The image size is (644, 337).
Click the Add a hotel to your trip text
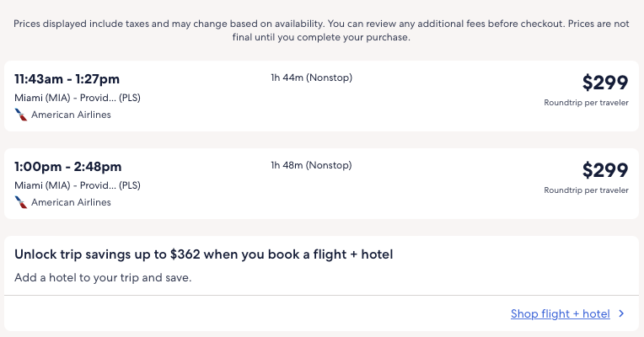coord(103,276)
